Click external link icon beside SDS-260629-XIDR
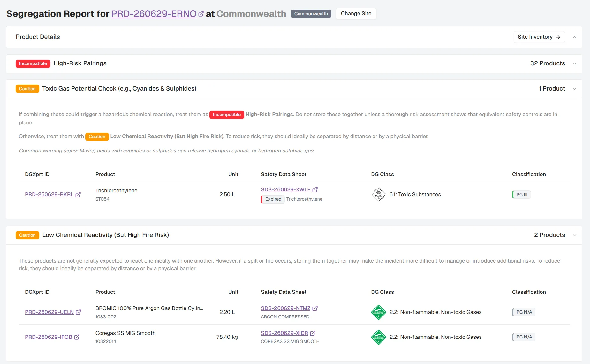 tap(313, 333)
